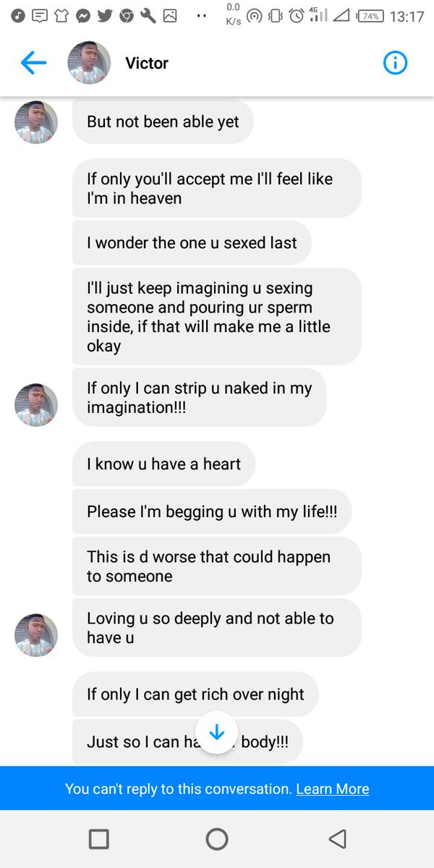Open Victor's profile picture in the header

pyautogui.click(x=89, y=64)
